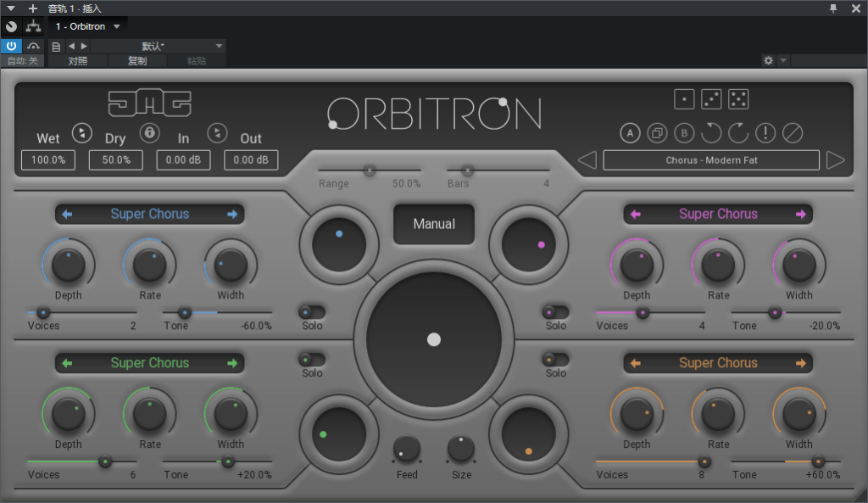Viewport: 868px width, 503px height.
Task: Click the orange section Tone slider handle
Action: 818,461
